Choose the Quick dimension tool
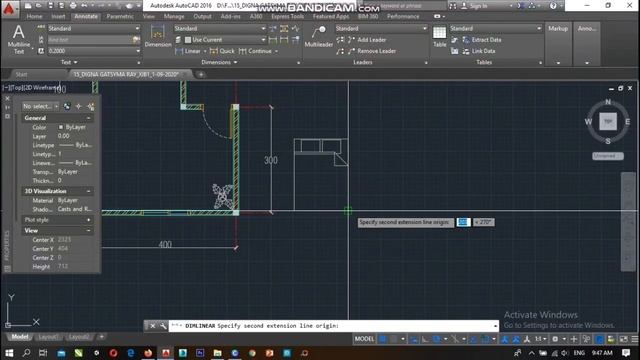The width and height of the screenshot is (640, 360). coord(222,51)
